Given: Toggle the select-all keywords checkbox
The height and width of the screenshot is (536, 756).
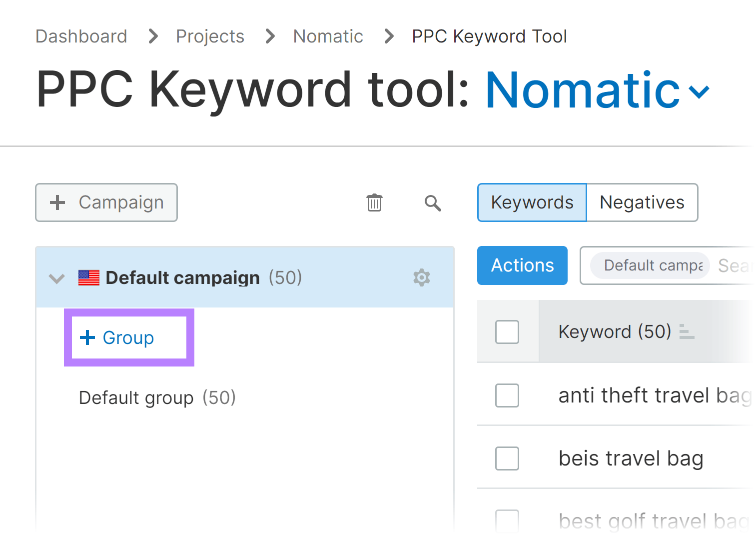Looking at the screenshot, I should (507, 332).
